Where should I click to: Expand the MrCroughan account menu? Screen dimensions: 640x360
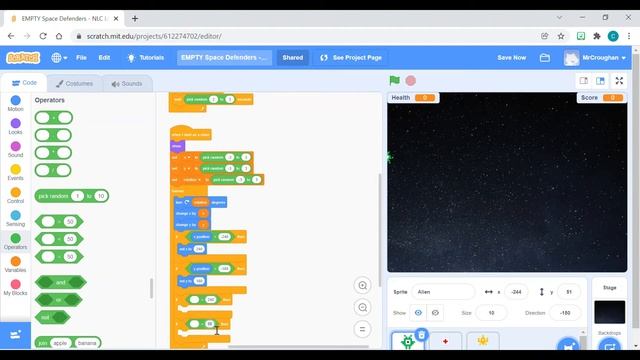[595, 58]
